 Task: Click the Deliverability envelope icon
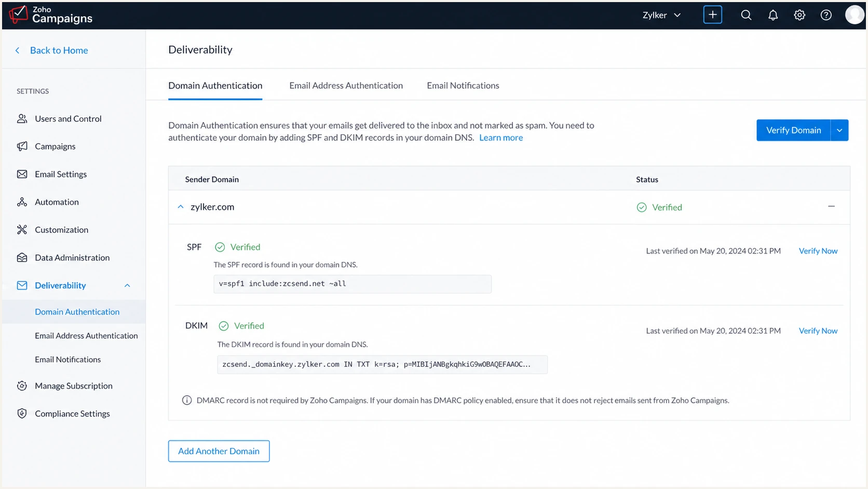[22, 285]
